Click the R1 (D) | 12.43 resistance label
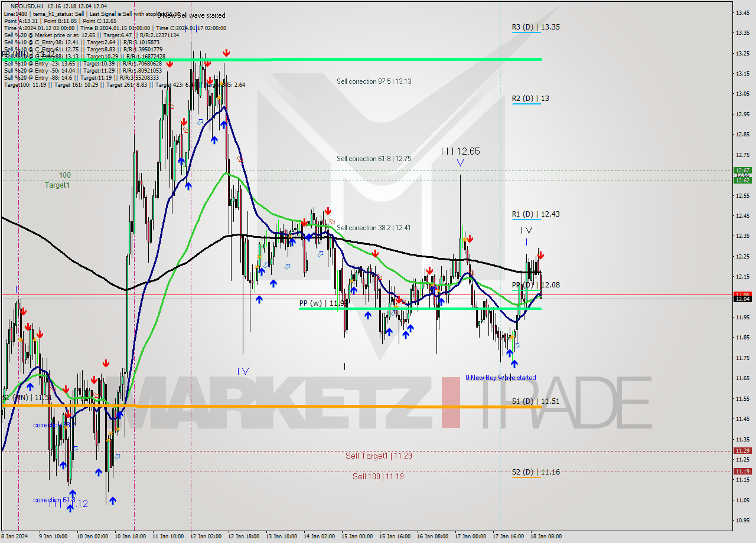This screenshot has height=543, width=756. coord(535,214)
